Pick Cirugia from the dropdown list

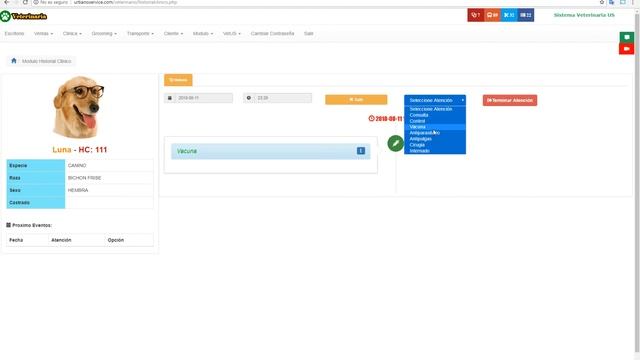(435, 145)
